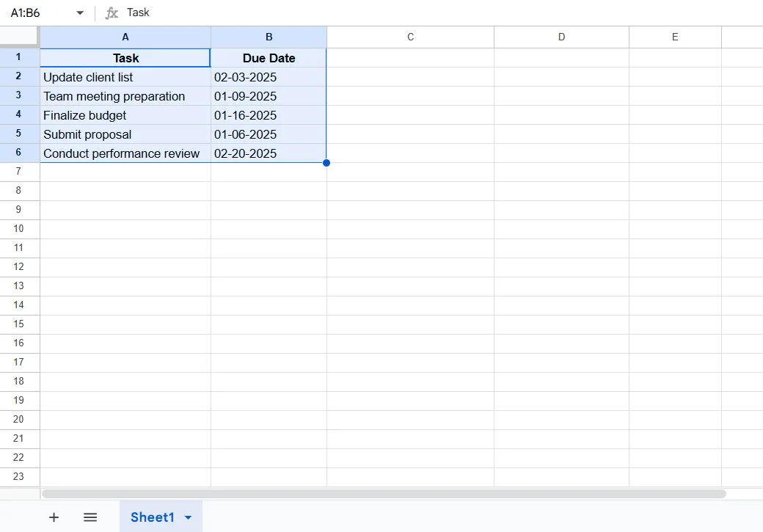Open the Name box dropdown arrow
The image size is (763, 532).
click(80, 13)
